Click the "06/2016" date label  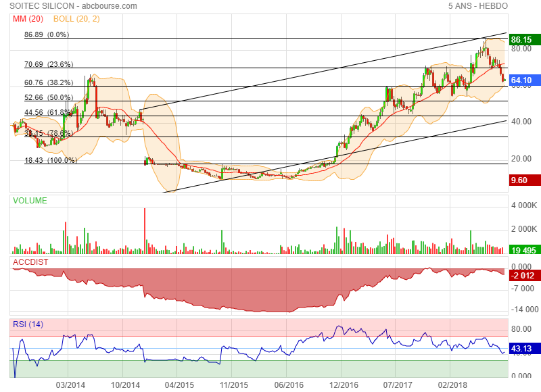click(289, 385)
